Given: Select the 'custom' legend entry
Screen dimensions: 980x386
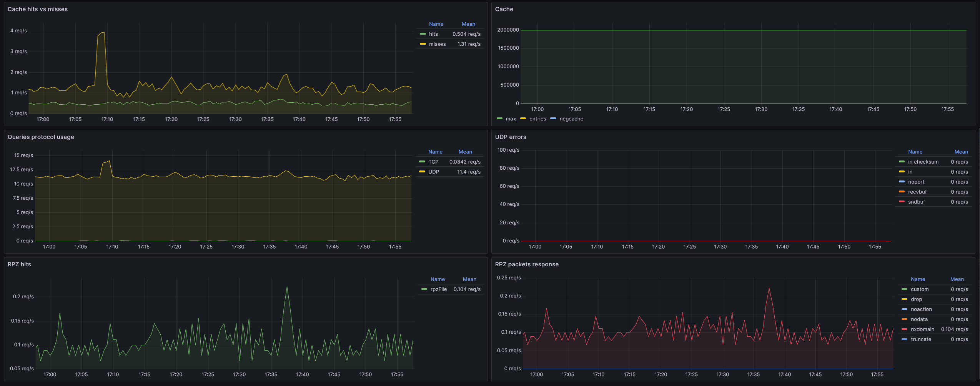Looking at the screenshot, I should [920, 289].
